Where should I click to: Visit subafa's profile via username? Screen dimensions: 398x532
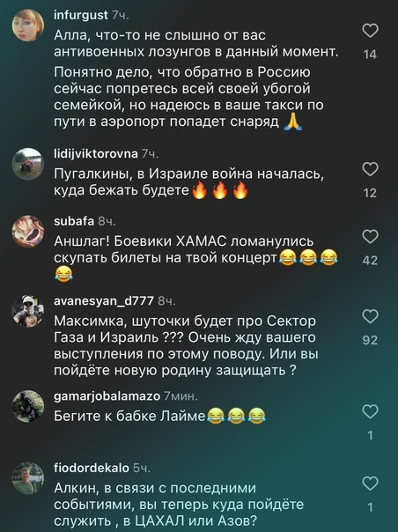tap(74, 221)
